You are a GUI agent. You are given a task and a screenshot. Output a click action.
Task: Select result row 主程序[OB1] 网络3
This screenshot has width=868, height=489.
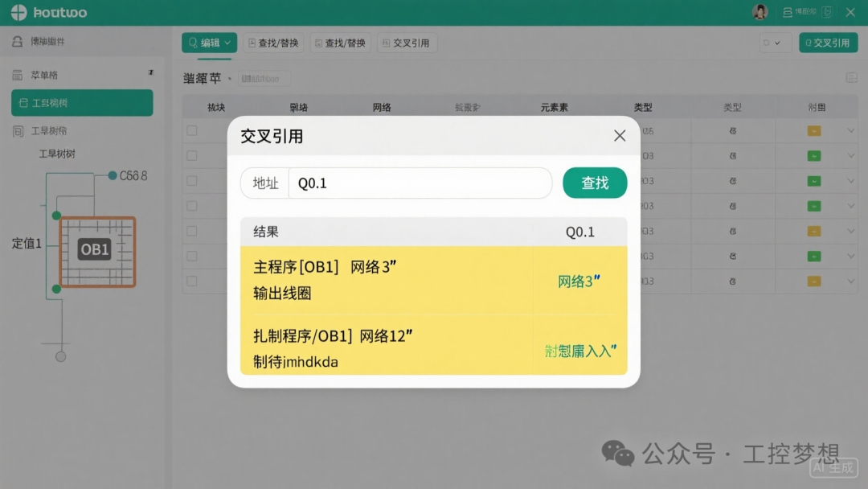(x=433, y=280)
